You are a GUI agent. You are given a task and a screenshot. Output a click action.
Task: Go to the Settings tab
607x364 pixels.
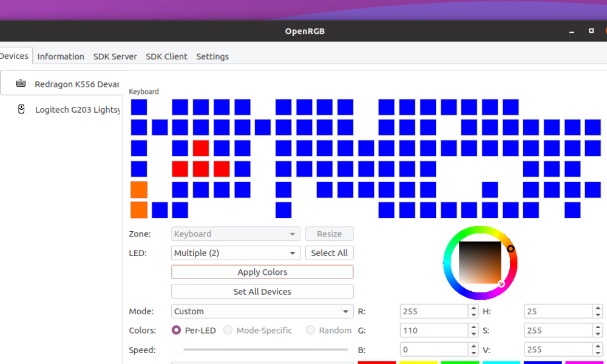pyautogui.click(x=212, y=56)
